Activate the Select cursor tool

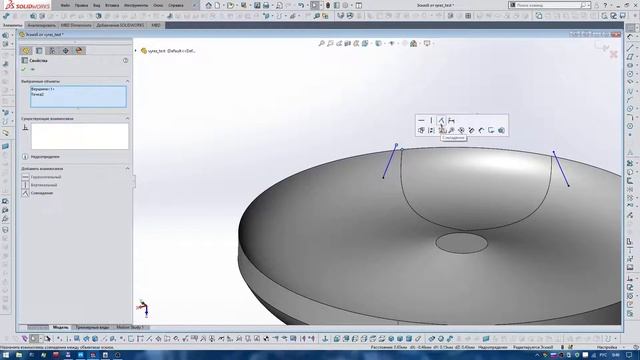click(314, 5)
